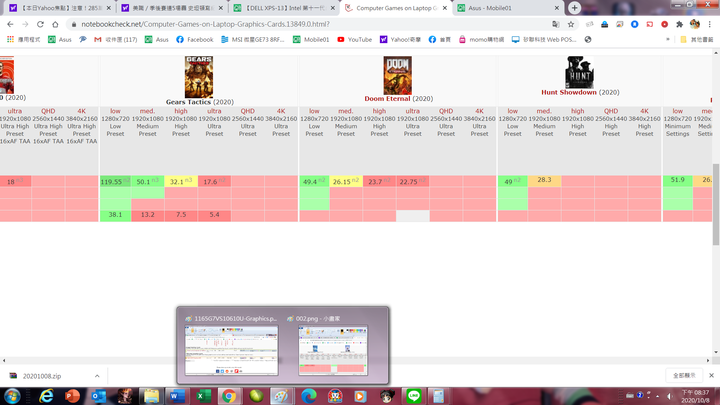The width and height of the screenshot is (720, 405).
Task: Open Word from the taskbar
Action: [x=177, y=396]
